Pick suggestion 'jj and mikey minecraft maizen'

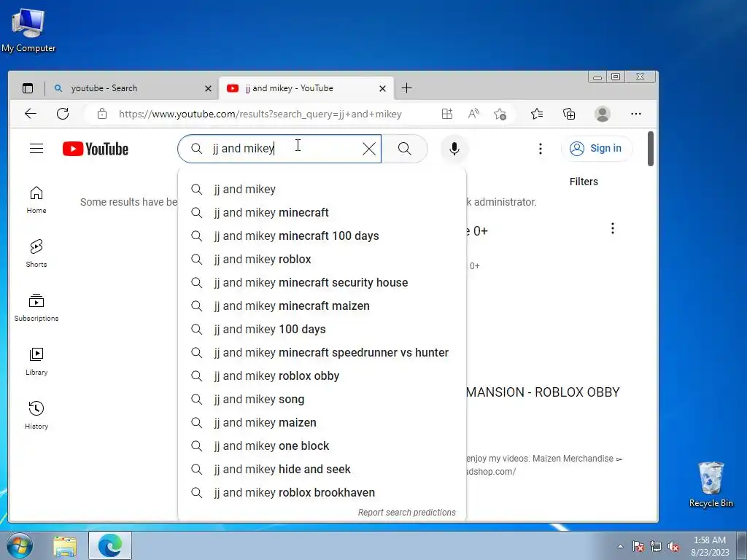point(322,306)
